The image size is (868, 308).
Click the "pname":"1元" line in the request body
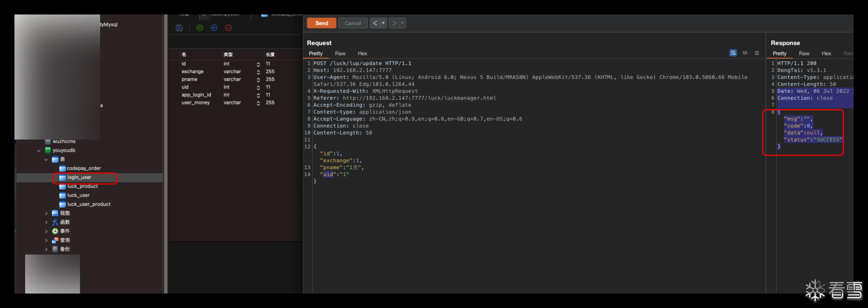(342, 167)
